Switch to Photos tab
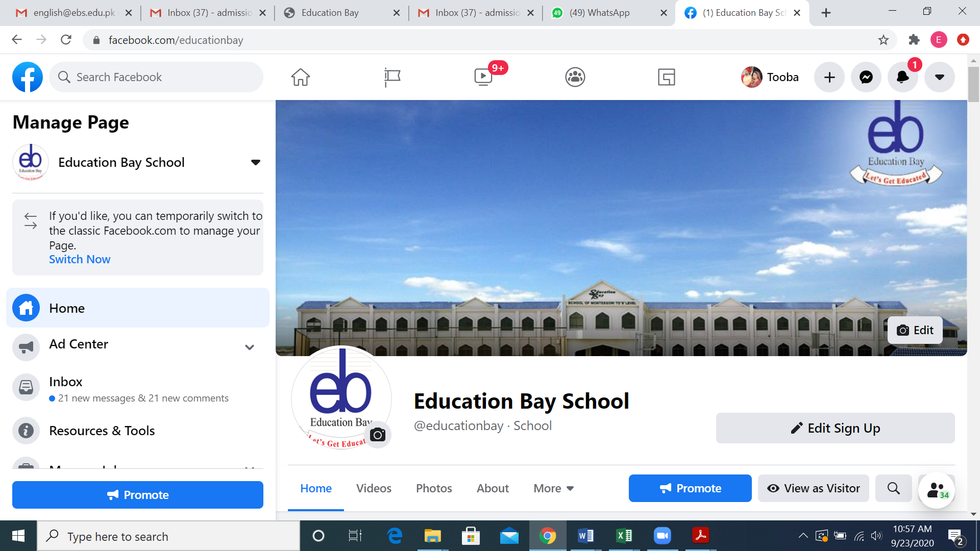 [x=434, y=488]
